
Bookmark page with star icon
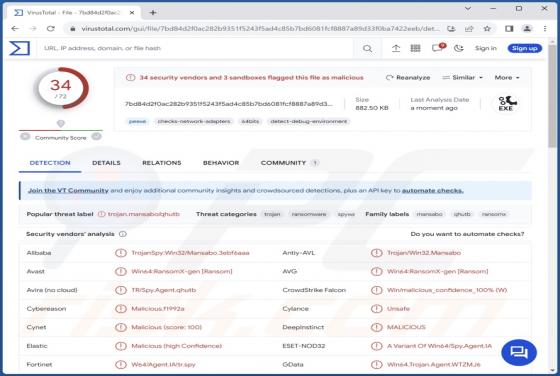(x=487, y=29)
